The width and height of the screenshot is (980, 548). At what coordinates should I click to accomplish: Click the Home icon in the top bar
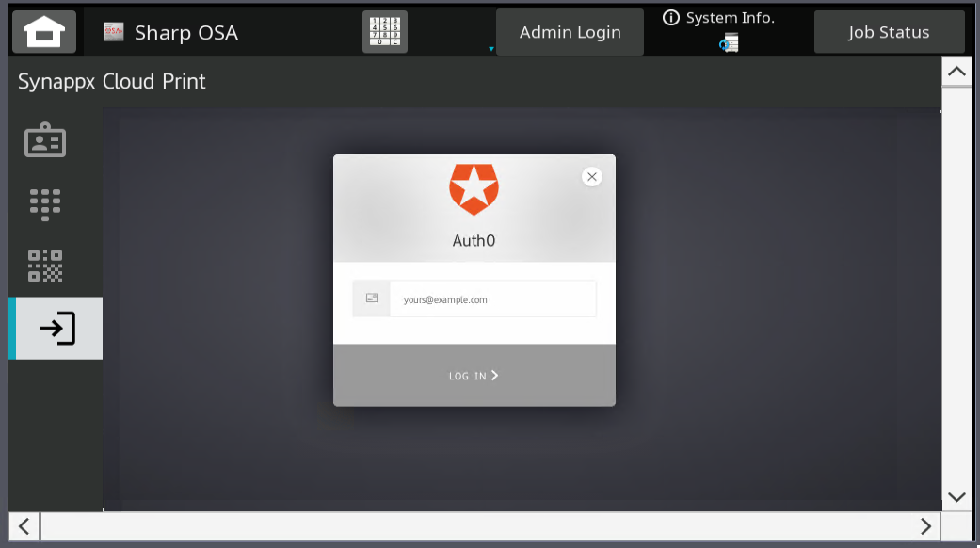click(x=43, y=31)
